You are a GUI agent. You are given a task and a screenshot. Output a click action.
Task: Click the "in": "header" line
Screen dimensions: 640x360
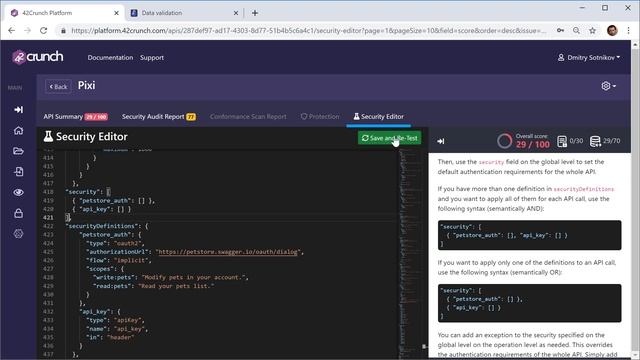[x=110, y=337]
